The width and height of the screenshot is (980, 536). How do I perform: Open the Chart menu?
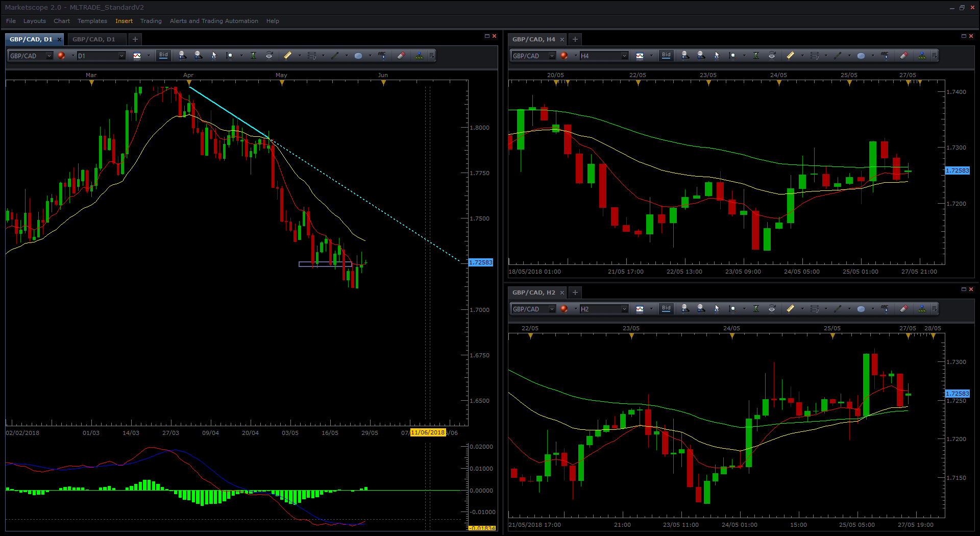pos(62,21)
